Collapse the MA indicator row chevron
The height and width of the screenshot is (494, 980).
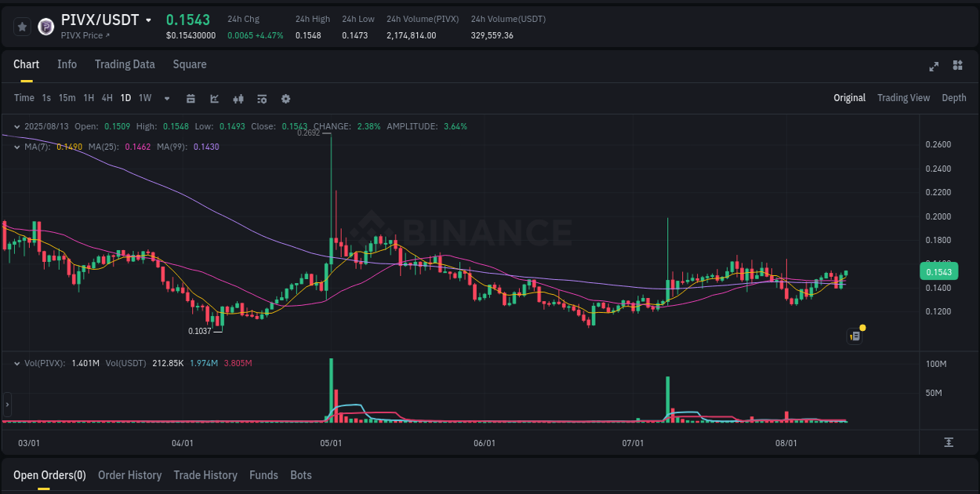click(17, 147)
